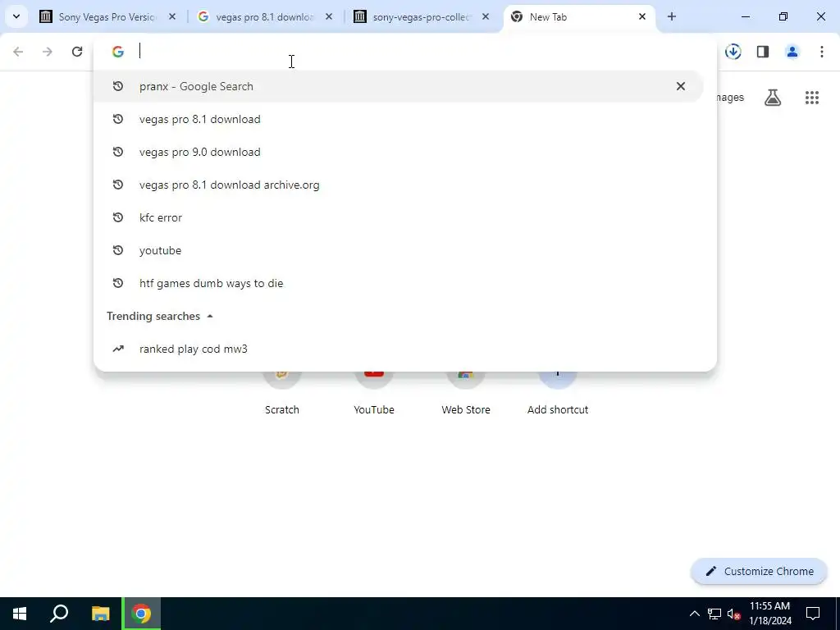Screen dimensions: 840x630
Task: Open Windows taskbar search
Action: (59, 614)
